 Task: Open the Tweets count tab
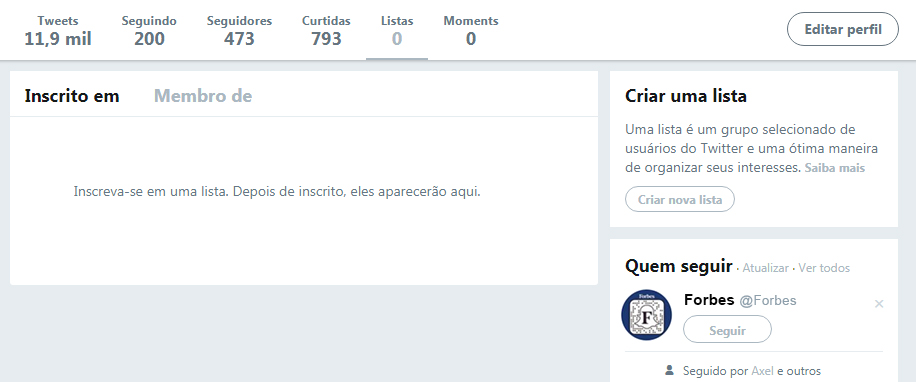[x=58, y=30]
